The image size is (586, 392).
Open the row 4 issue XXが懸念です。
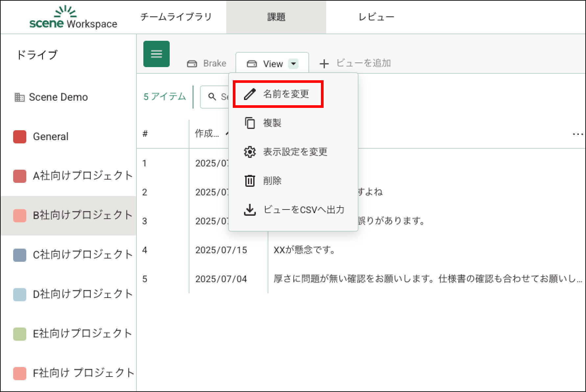(305, 250)
